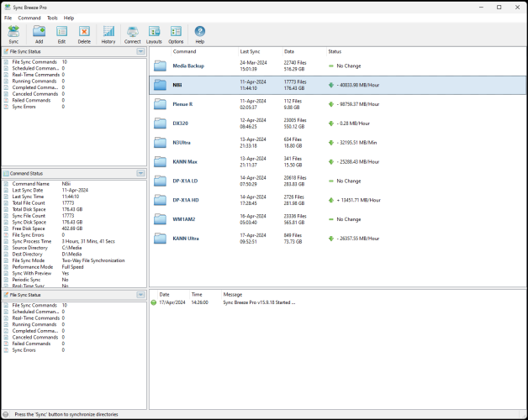528x420 pixels.
Task: Click 'Press the Sync button' status bar text
Action: (66, 414)
